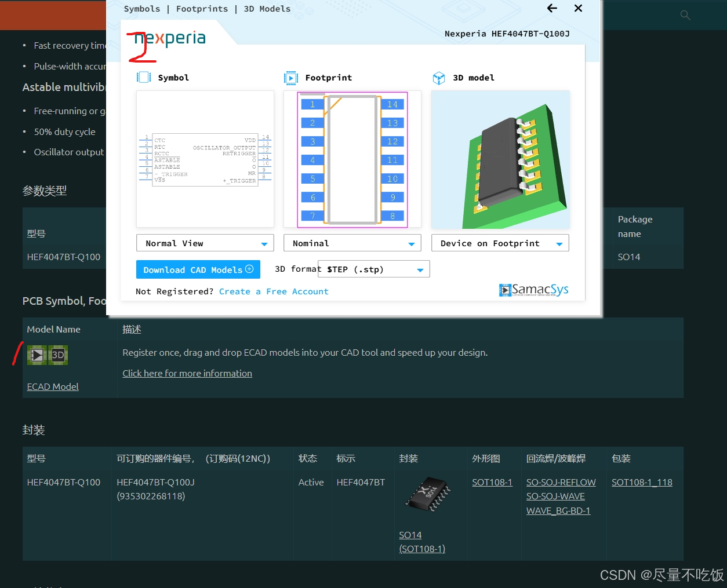The width and height of the screenshot is (727, 588).
Task: Click the 50% duty cycle bullet text
Action: pos(65,132)
